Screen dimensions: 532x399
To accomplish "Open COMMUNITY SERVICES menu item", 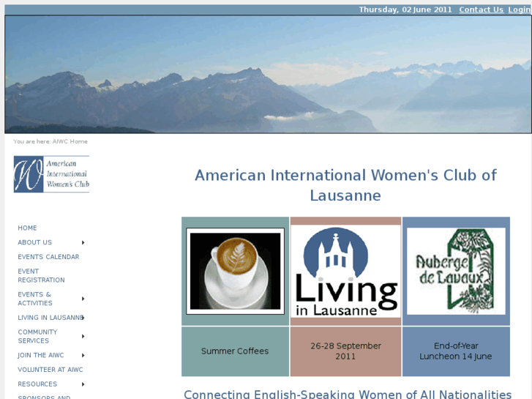I will click(37, 337).
